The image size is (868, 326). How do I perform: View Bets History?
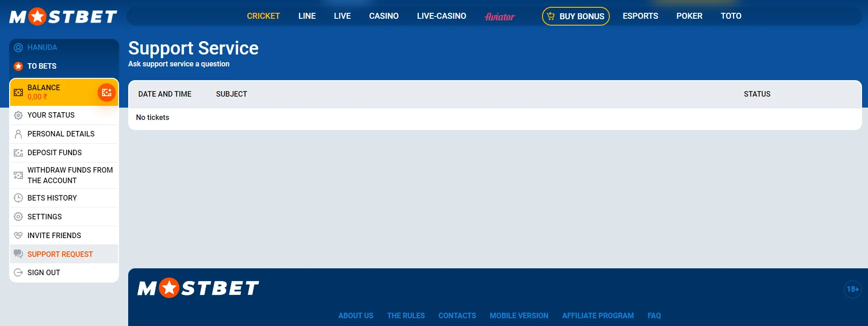64,198
